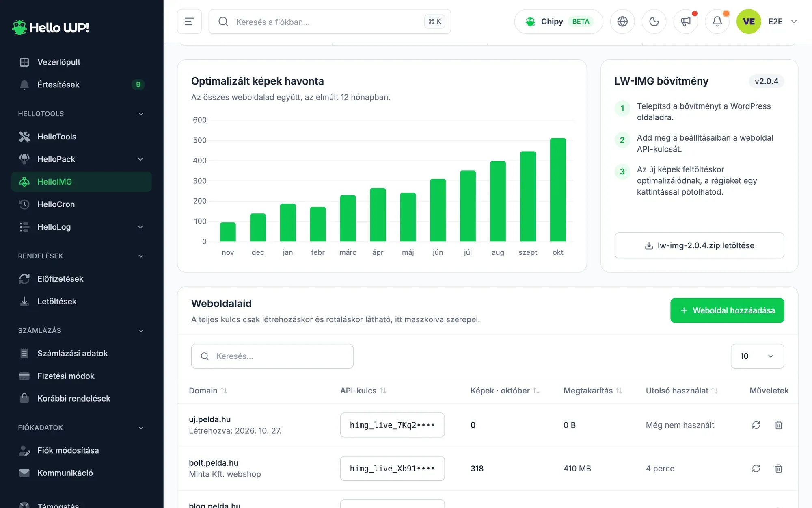Download lw-img-2.0.4.zip
Image resolution: width=812 pixels, height=508 pixels.
(x=699, y=245)
